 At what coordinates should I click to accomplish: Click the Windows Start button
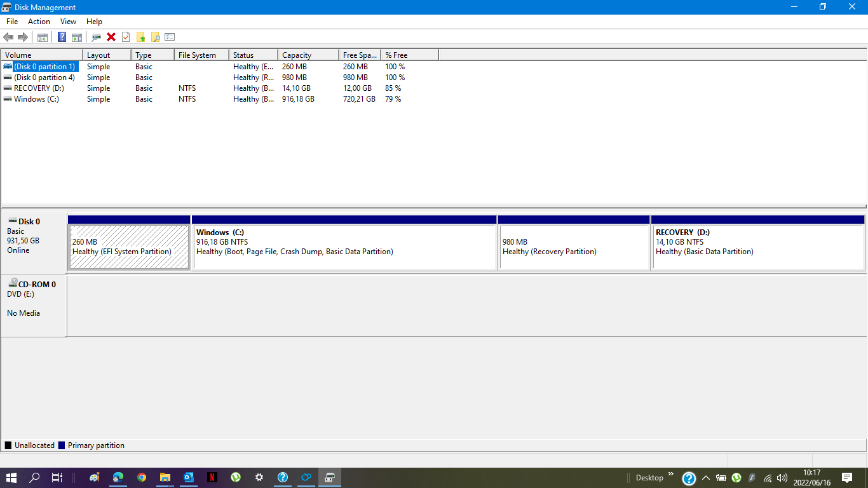pos(11,477)
